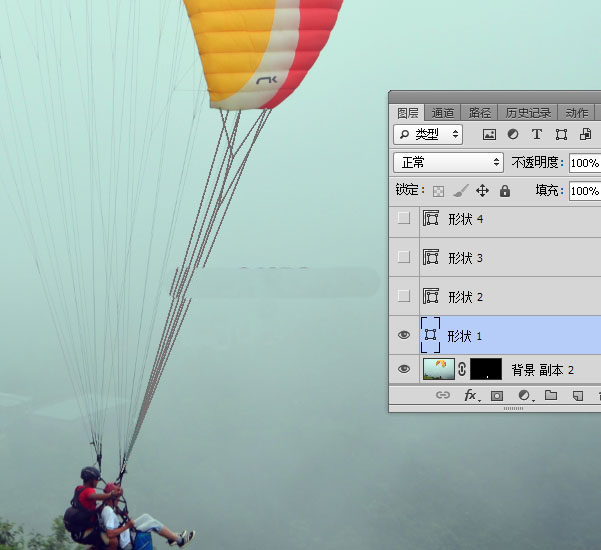Show the 形状 4 layer
Image resolution: width=601 pixels, height=550 pixels.
tap(404, 219)
